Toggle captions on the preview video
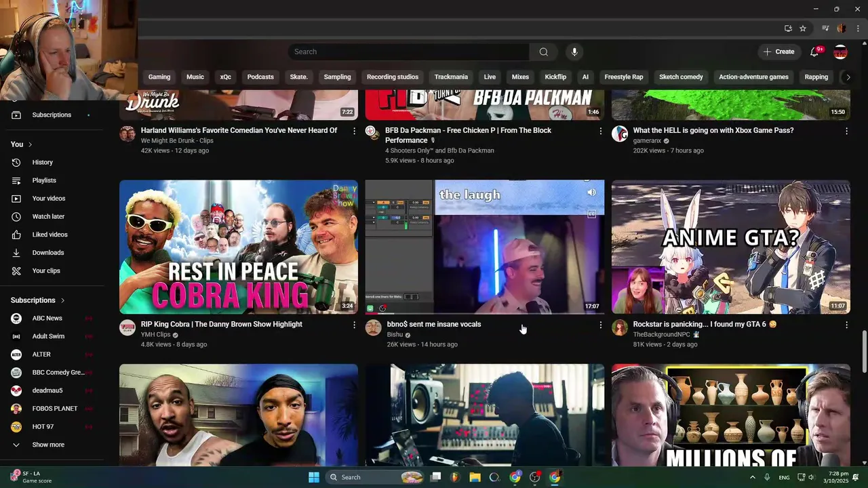The image size is (868, 488). pos(591,214)
